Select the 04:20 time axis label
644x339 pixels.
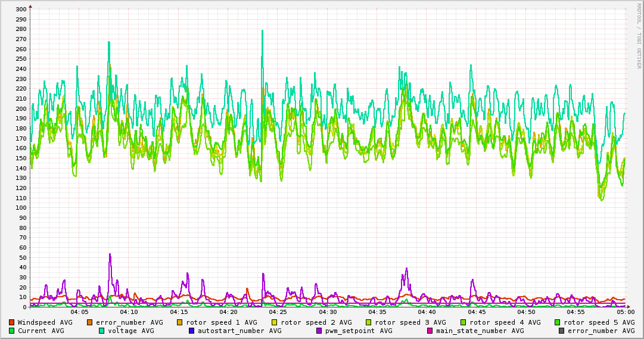[x=228, y=312]
